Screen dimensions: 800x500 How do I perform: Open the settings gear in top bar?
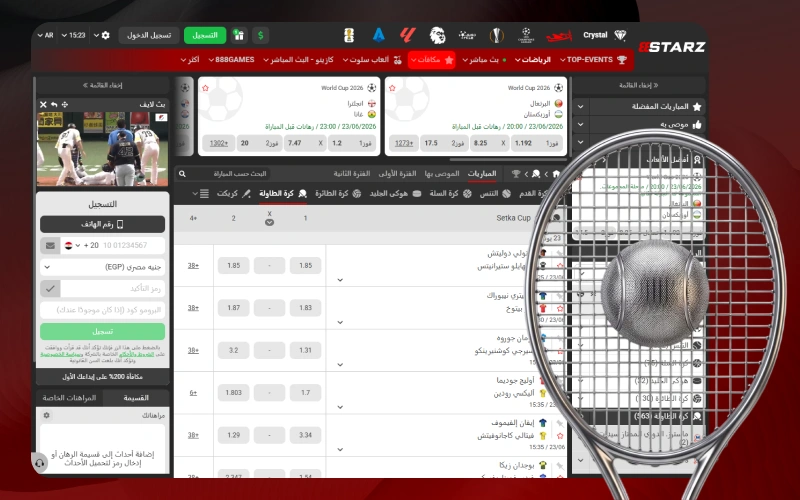pos(106,35)
